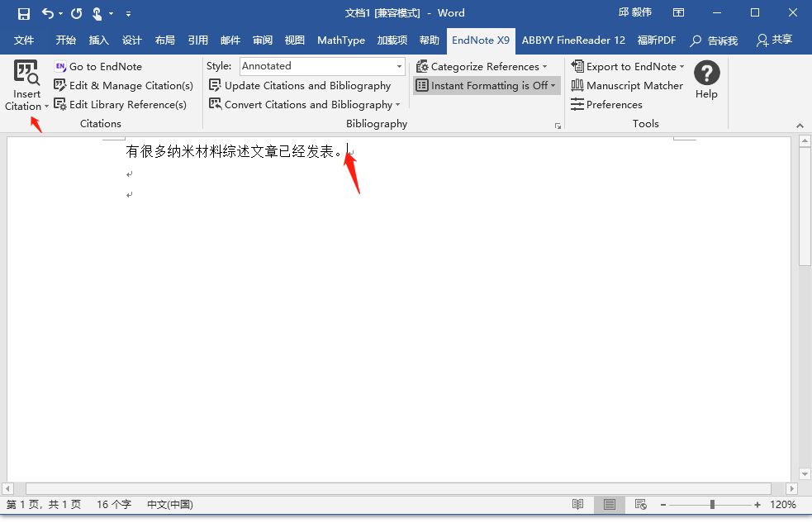Click the account name 邱毅伟
Screen dimensions: 812x523
click(635, 13)
